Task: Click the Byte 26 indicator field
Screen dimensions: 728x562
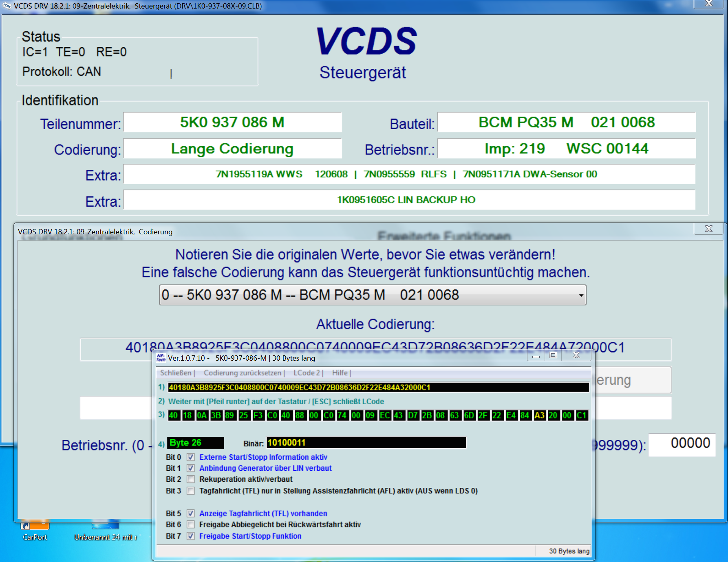Action: [x=195, y=443]
